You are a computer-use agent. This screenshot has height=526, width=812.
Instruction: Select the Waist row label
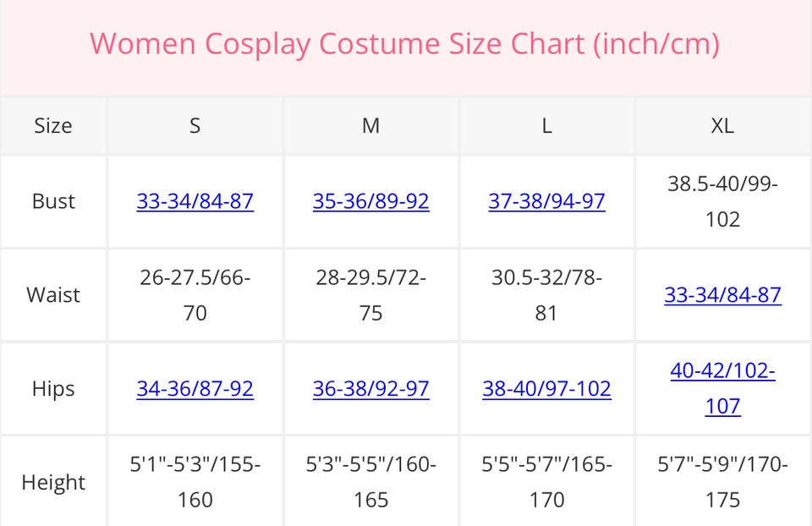(x=53, y=294)
